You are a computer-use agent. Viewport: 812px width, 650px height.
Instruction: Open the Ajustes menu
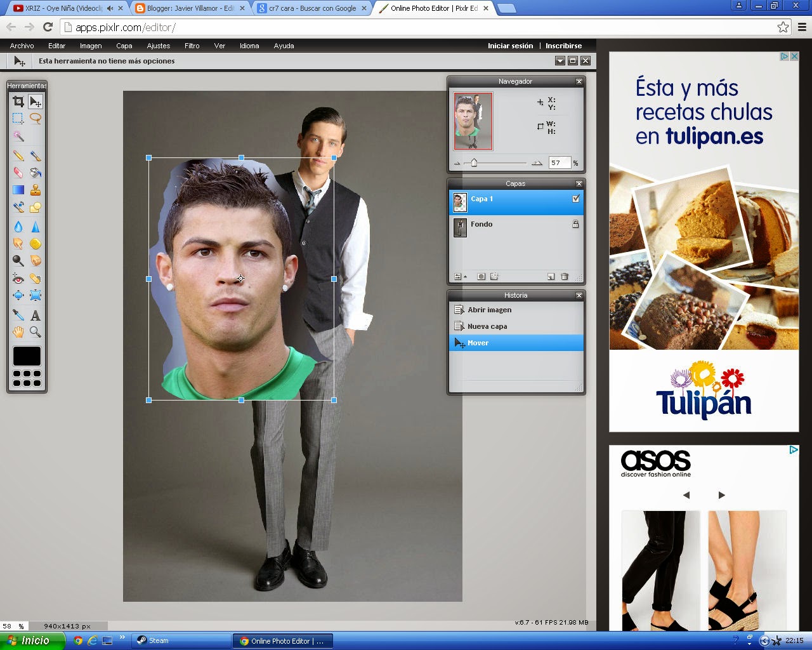[x=159, y=46]
